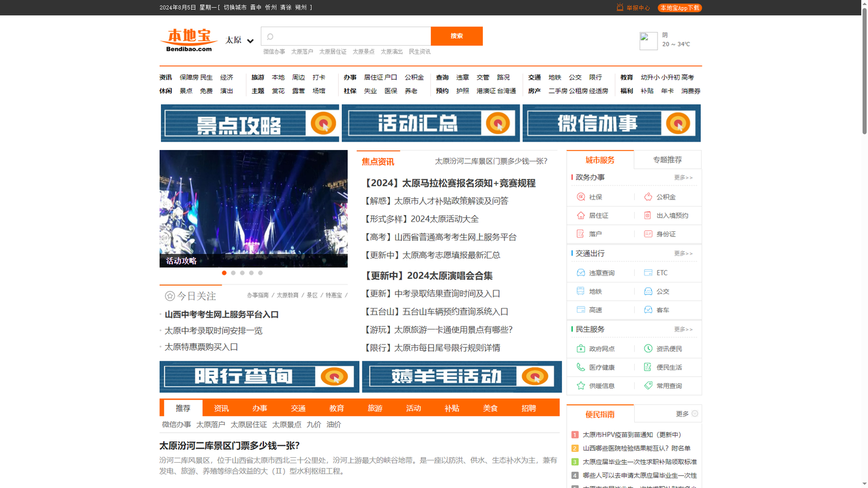Click the star icon beside 今日关注

click(x=170, y=296)
